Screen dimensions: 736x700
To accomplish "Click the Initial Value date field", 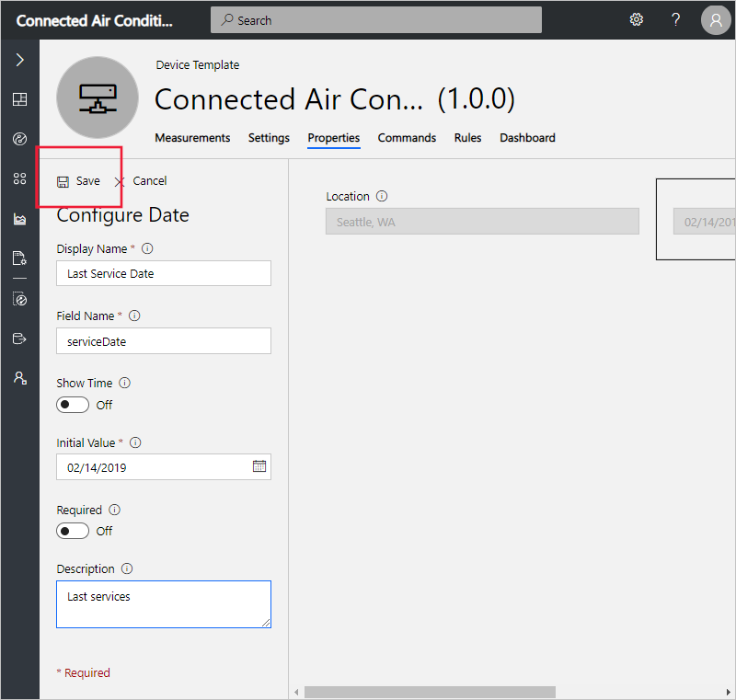I will (164, 467).
